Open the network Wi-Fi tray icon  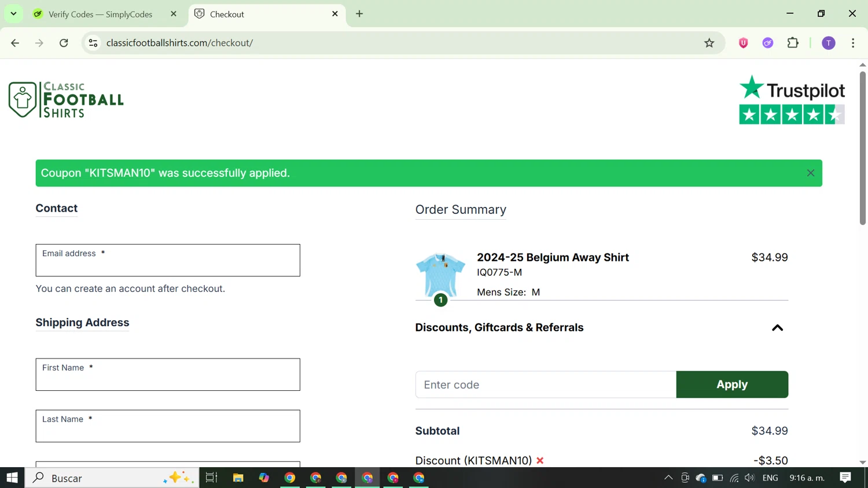pos(734,478)
